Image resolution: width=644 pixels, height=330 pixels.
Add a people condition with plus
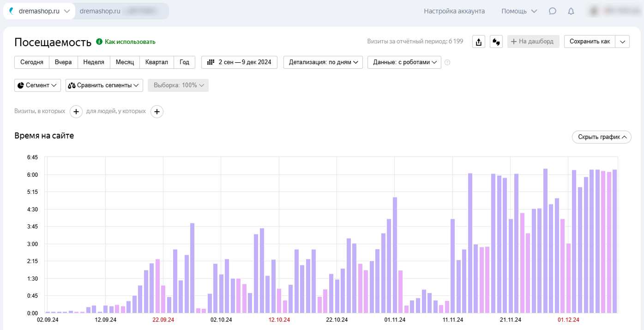pos(157,111)
